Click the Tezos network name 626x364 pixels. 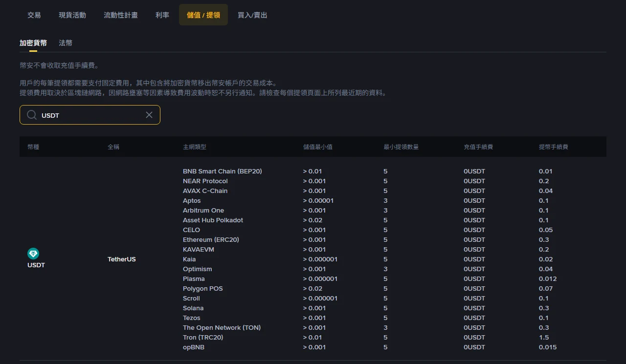[x=192, y=318]
